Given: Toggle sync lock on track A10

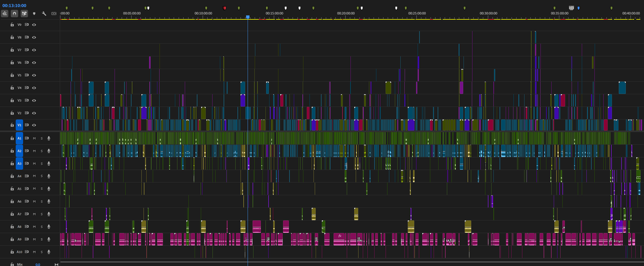Looking at the screenshot, I should (x=27, y=252).
